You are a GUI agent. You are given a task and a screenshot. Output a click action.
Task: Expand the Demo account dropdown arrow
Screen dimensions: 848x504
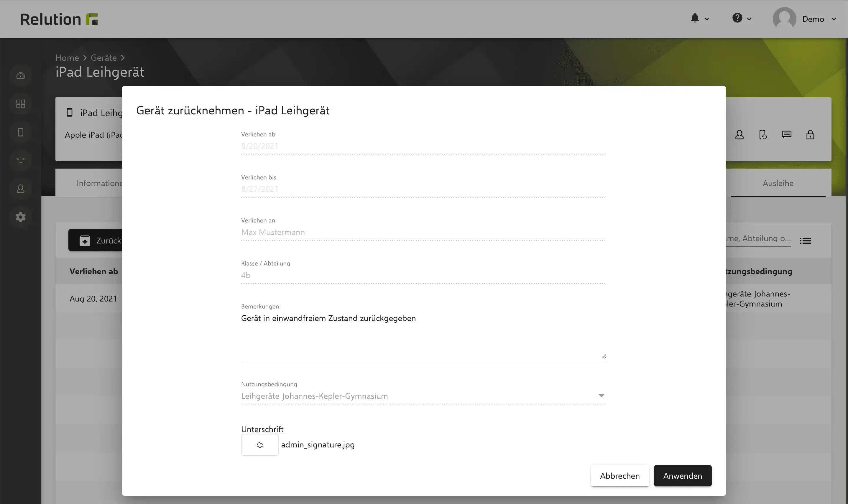click(834, 19)
